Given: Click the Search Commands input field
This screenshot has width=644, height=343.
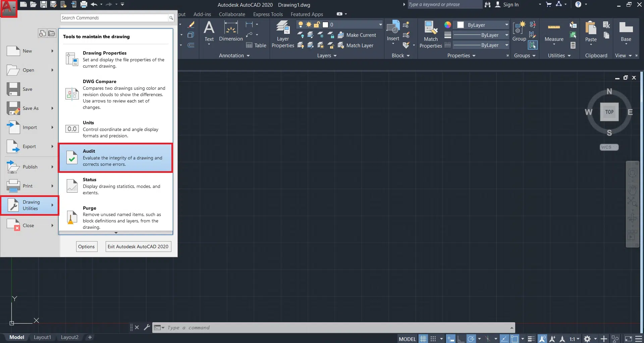Looking at the screenshot, I should click(x=114, y=18).
